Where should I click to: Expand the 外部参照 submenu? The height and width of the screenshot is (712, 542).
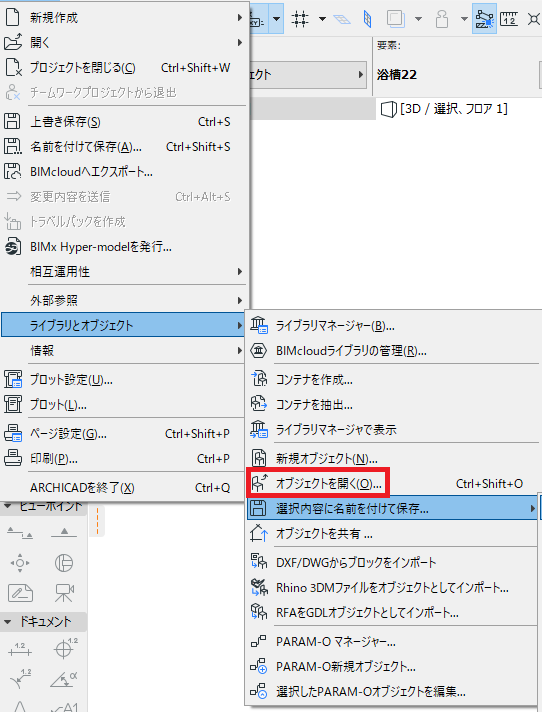pyautogui.click(x=123, y=300)
